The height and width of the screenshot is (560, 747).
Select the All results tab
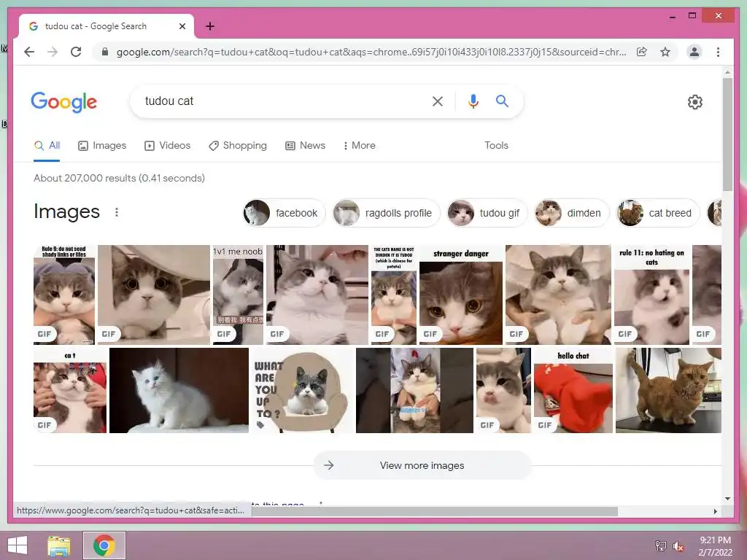47,146
